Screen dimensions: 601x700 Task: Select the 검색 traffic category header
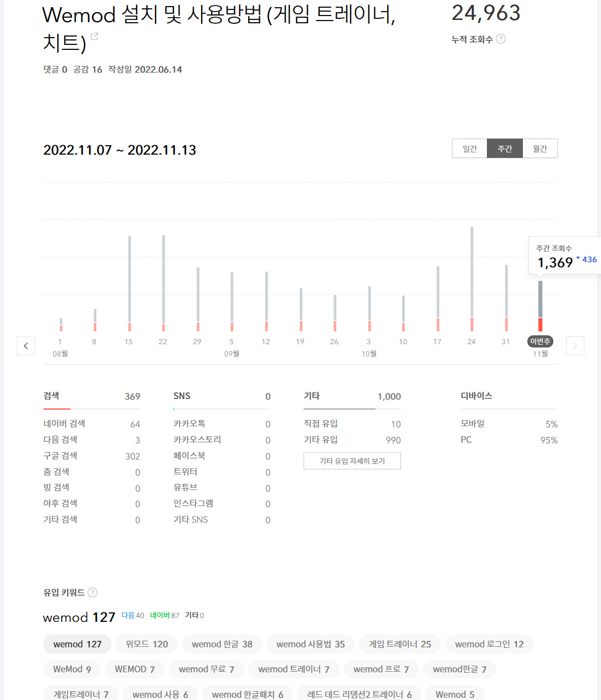pyautogui.click(x=92, y=396)
